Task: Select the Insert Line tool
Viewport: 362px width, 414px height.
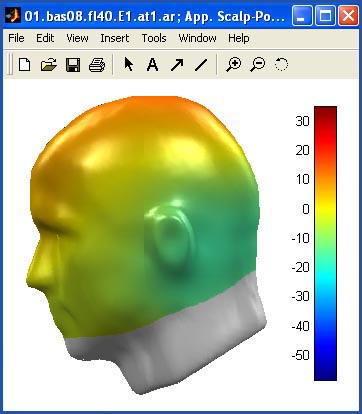Action: click(x=201, y=65)
